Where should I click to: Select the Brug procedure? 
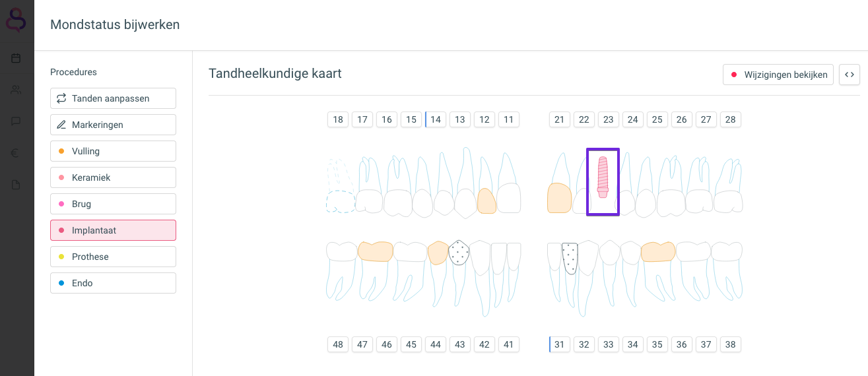[113, 204]
